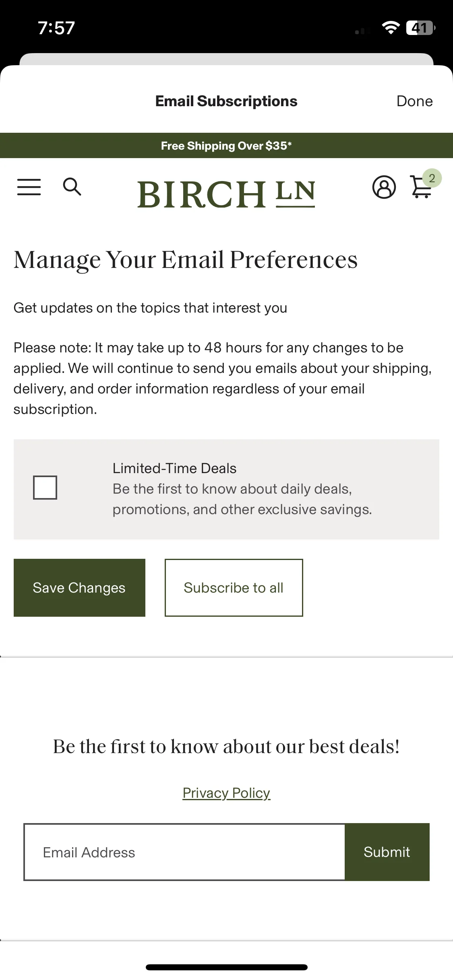This screenshot has width=453, height=980.
Task: Open the Privacy Policy link
Action: point(226,793)
